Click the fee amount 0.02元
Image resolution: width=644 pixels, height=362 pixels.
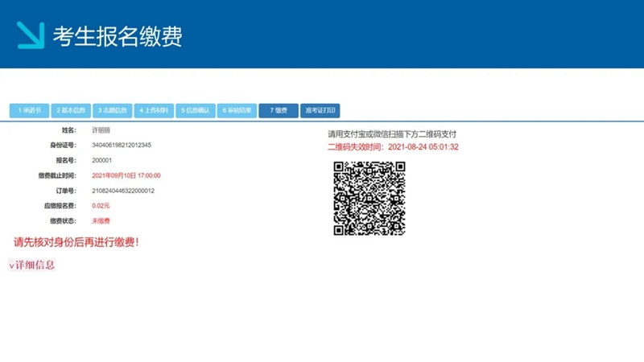click(101, 206)
